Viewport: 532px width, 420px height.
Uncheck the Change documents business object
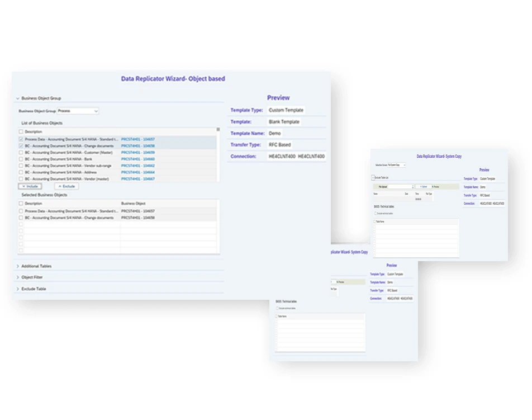[20, 147]
